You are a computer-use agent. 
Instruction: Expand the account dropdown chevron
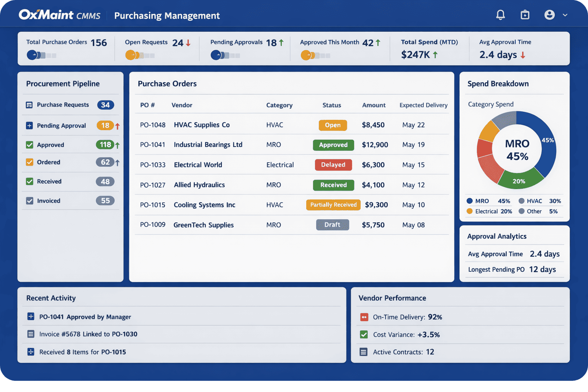point(565,15)
